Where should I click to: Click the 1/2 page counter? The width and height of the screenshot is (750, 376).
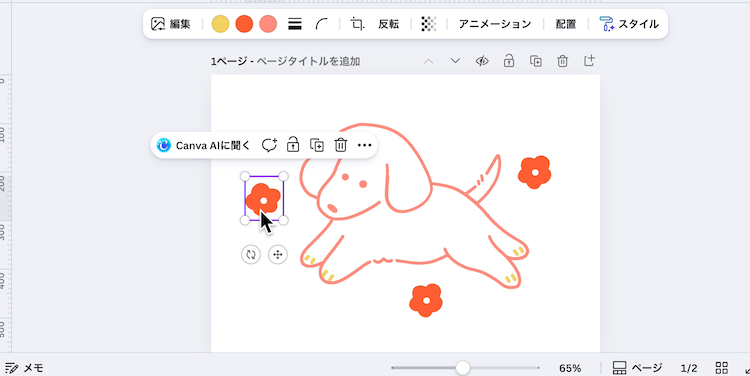coord(689,368)
